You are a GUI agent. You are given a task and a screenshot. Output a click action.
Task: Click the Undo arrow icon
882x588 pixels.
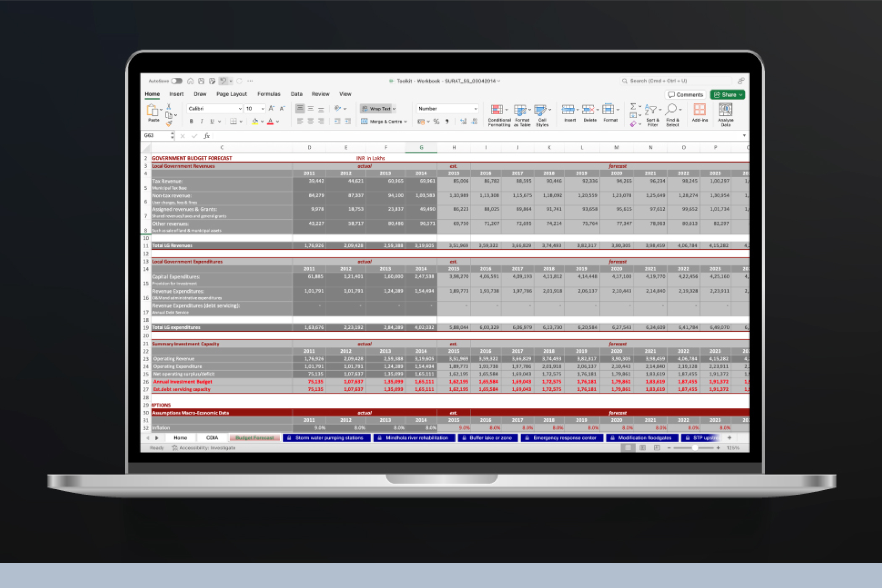pyautogui.click(x=223, y=81)
